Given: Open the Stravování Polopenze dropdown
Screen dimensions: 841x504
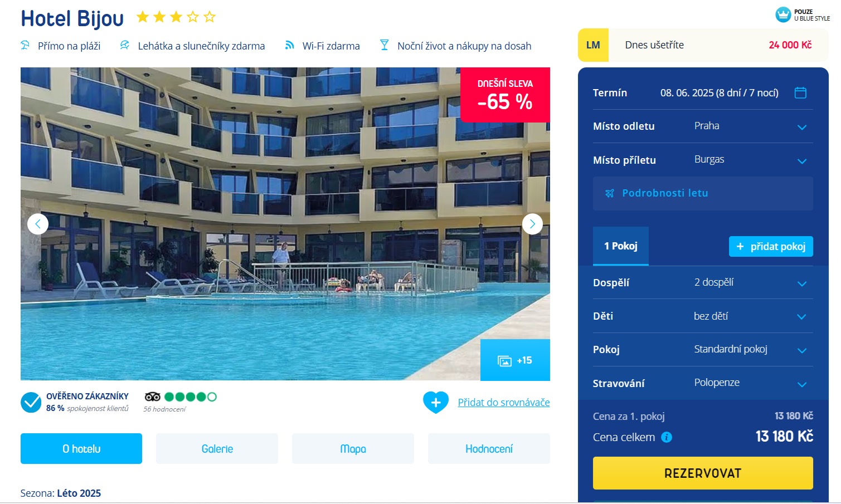Looking at the screenshot, I should click(703, 383).
